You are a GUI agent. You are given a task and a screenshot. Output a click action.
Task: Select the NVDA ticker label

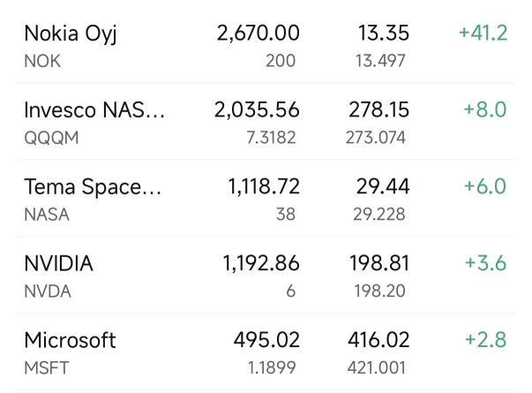click(x=48, y=291)
